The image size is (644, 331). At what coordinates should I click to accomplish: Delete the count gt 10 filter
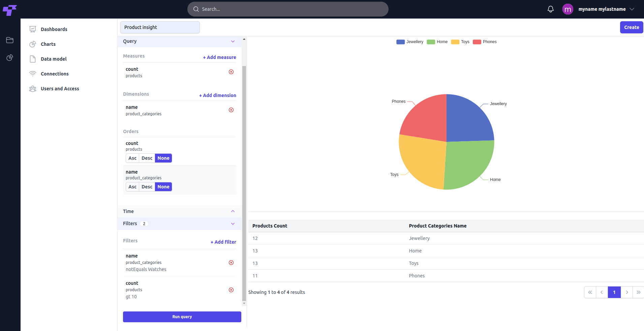point(231,290)
